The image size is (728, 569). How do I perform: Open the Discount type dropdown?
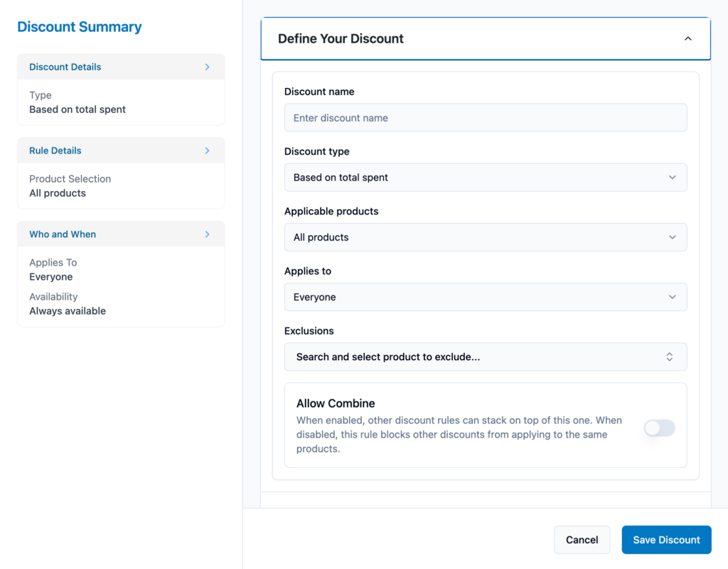click(486, 177)
